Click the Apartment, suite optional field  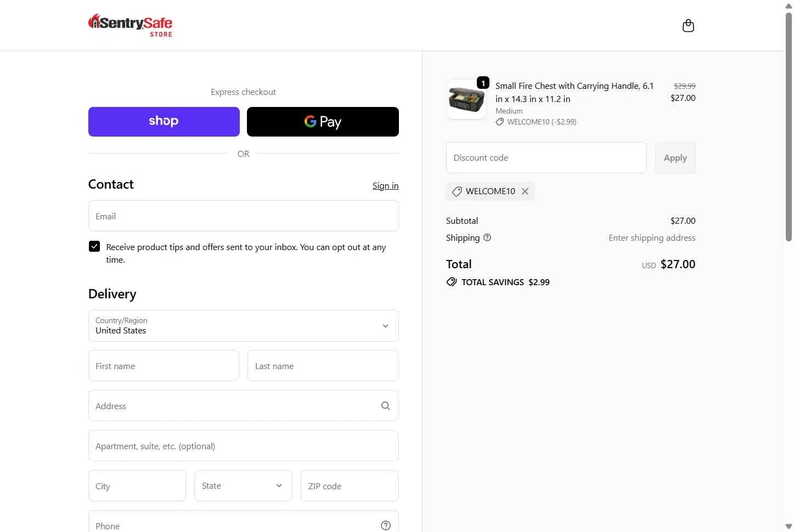[244, 446]
